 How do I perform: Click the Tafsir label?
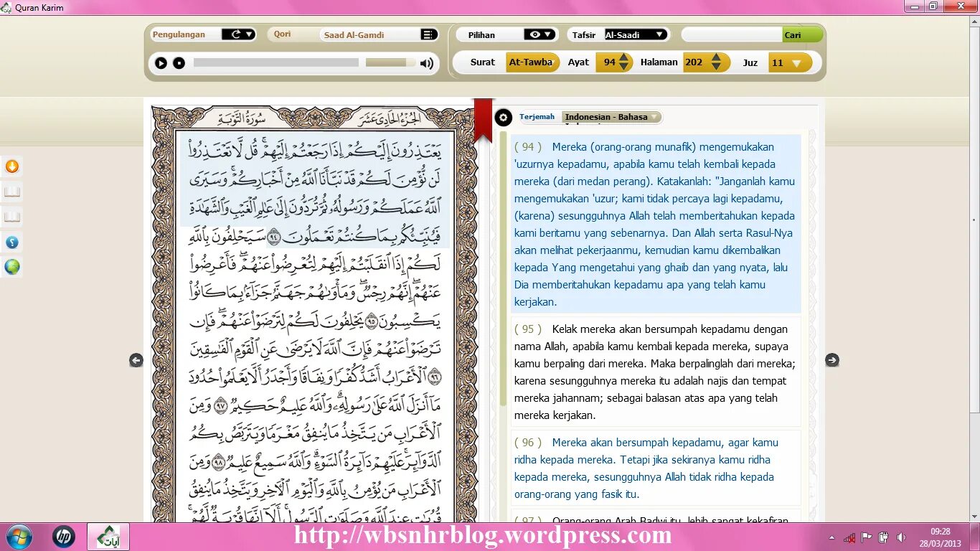[584, 34]
